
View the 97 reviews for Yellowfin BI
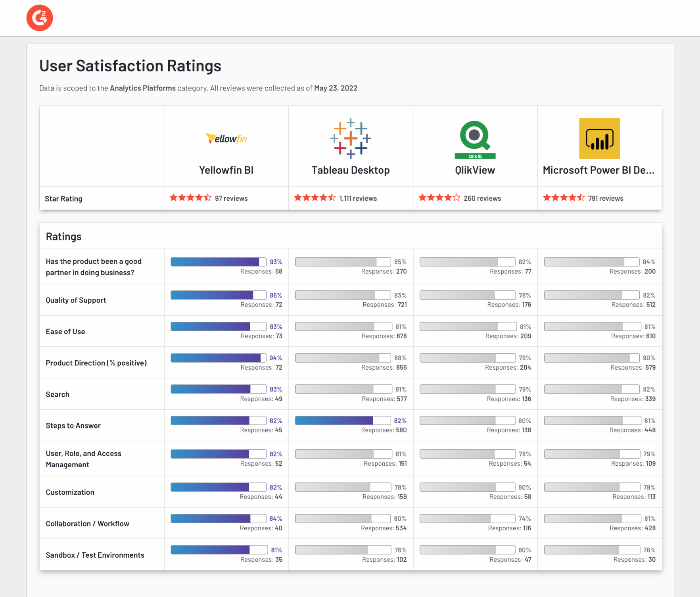[231, 198]
